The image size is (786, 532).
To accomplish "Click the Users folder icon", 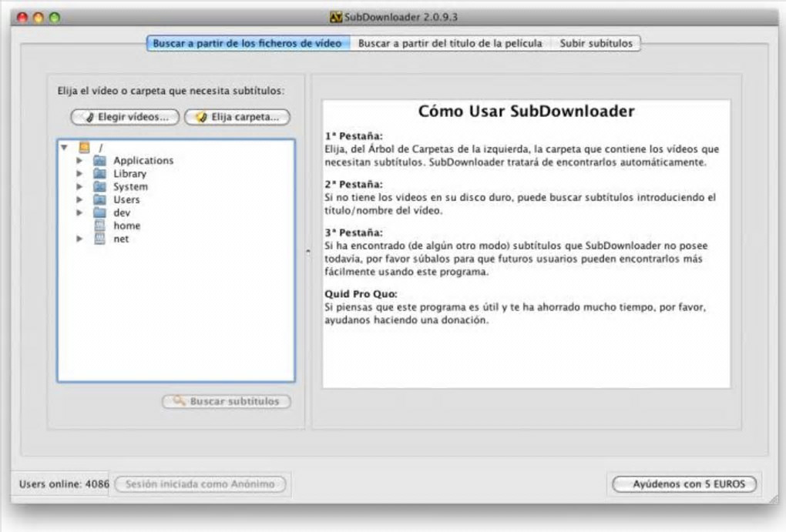I will click(x=99, y=199).
